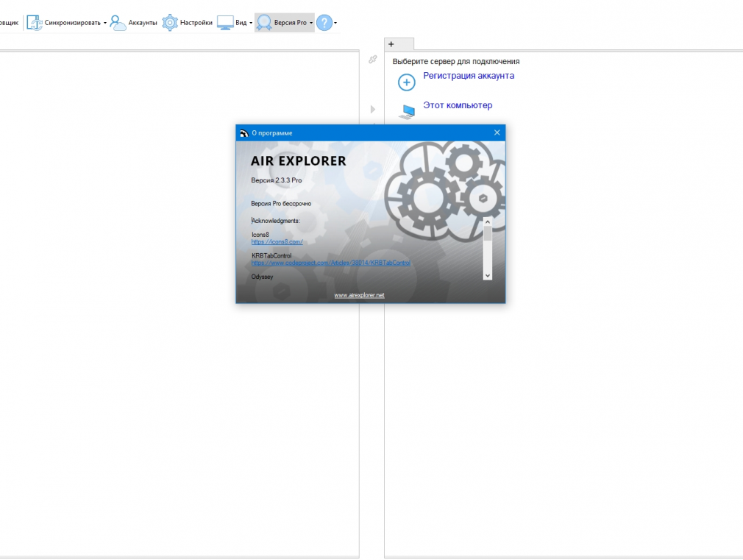Expand the Версия Pro dropdown arrow
This screenshot has width=743, height=560.
(311, 23)
